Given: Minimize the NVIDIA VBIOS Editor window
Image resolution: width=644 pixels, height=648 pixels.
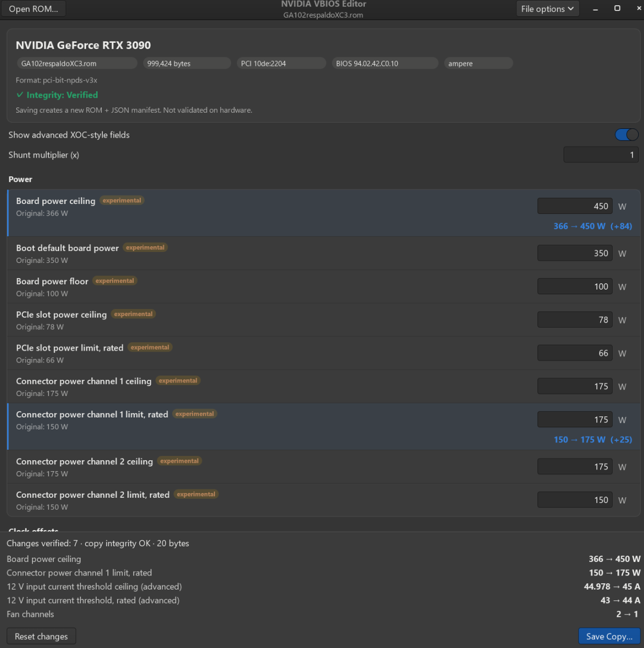Looking at the screenshot, I should pyautogui.click(x=595, y=9).
